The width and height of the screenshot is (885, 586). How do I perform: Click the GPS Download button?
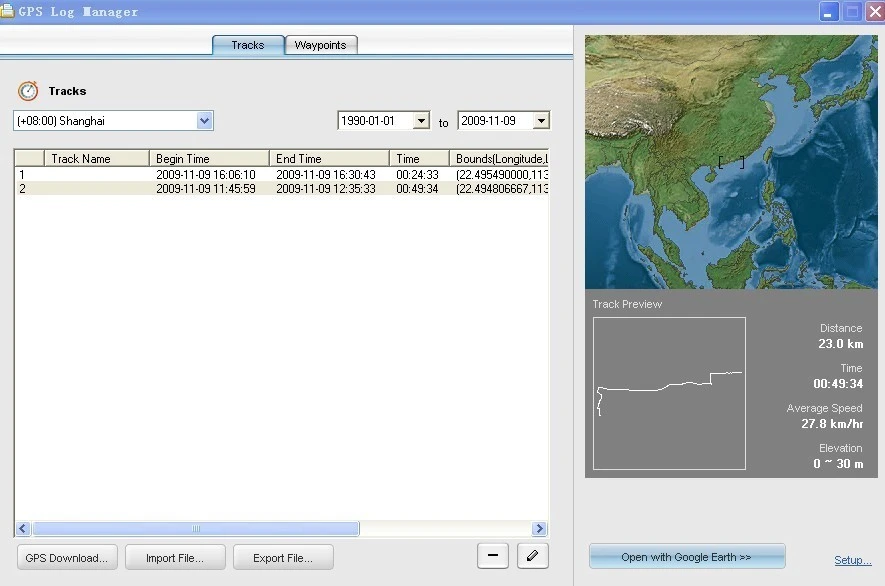pos(67,558)
